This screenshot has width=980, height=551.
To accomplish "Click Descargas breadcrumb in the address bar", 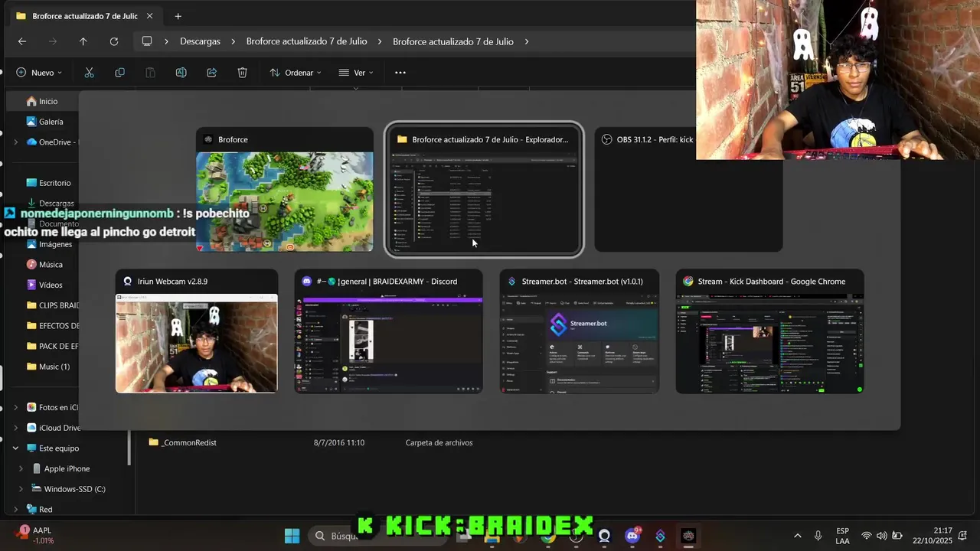I will click(200, 41).
